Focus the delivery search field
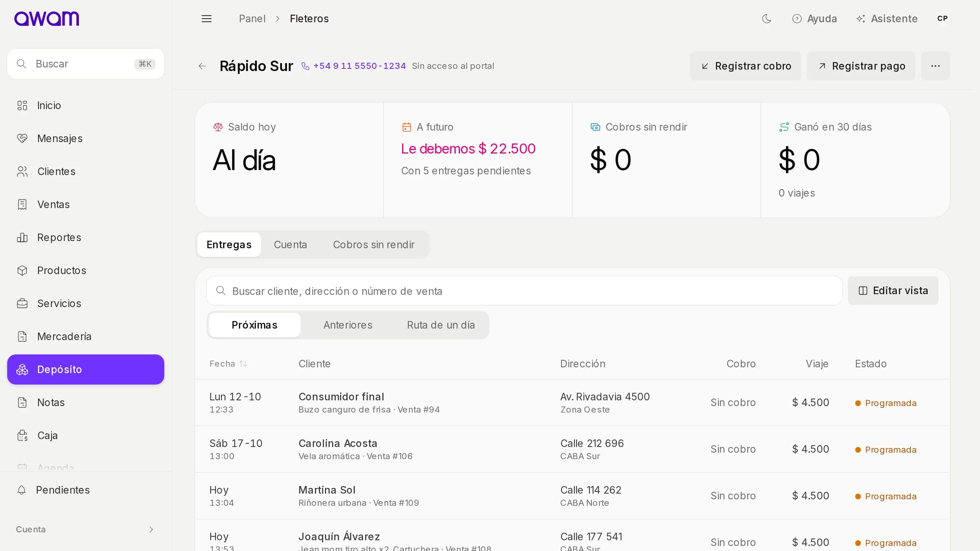This screenshot has width=980, height=551. click(524, 291)
